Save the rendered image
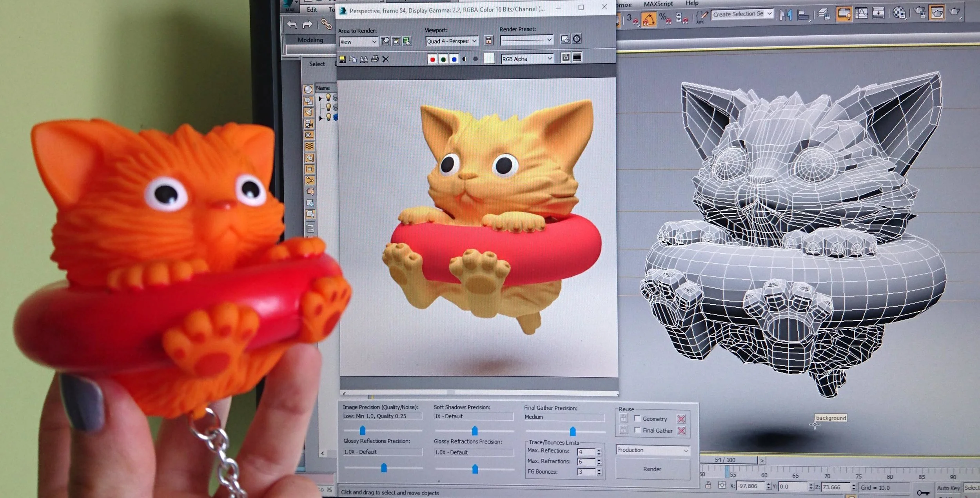This screenshot has height=498, width=980. point(342,59)
